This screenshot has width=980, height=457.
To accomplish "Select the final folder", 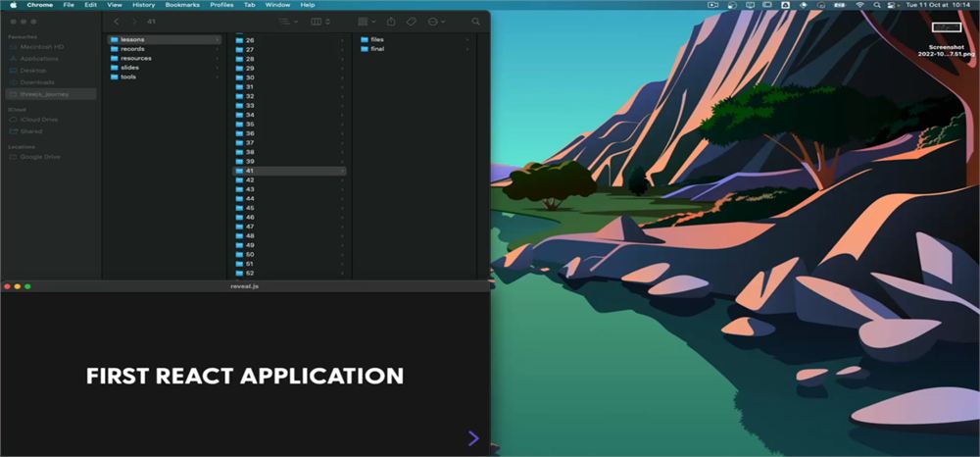I will (x=415, y=49).
